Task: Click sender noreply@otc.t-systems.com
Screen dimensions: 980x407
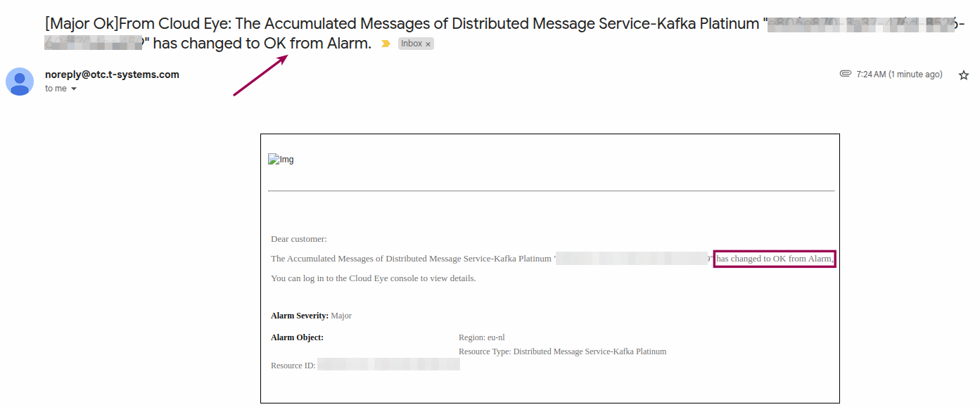Action: point(112,75)
